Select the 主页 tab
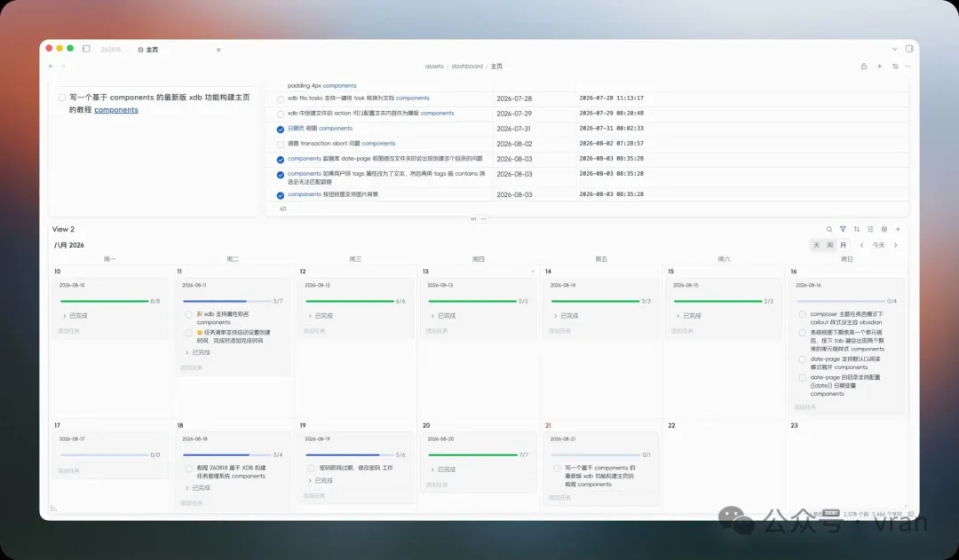Viewport: 959px width, 560px height. click(152, 50)
